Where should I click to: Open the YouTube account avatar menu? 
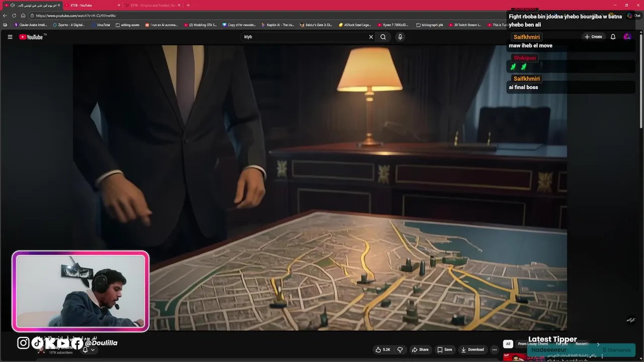[x=627, y=37]
